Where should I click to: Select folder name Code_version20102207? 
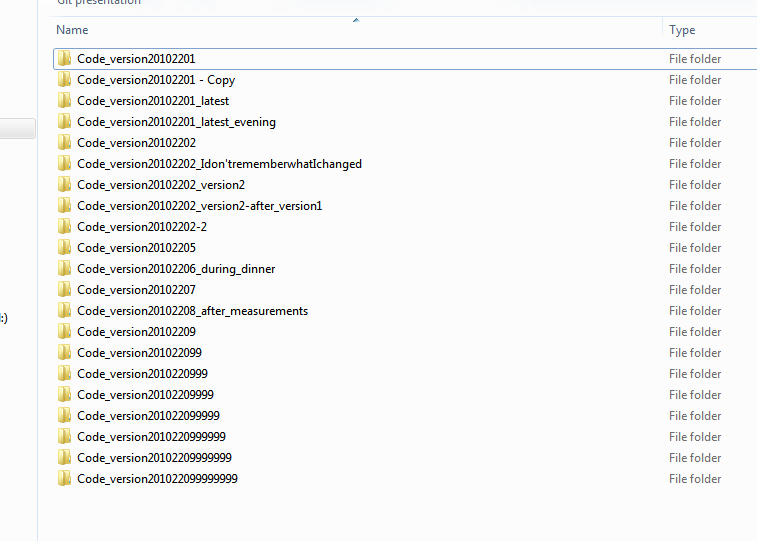coord(137,290)
